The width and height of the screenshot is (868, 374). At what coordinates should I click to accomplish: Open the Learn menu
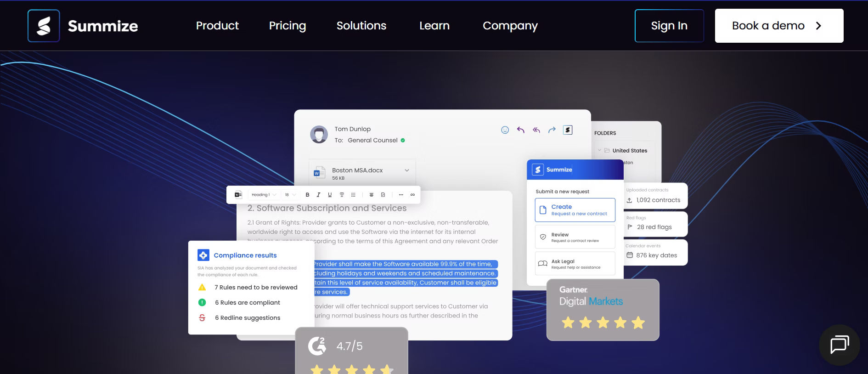[x=434, y=26]
